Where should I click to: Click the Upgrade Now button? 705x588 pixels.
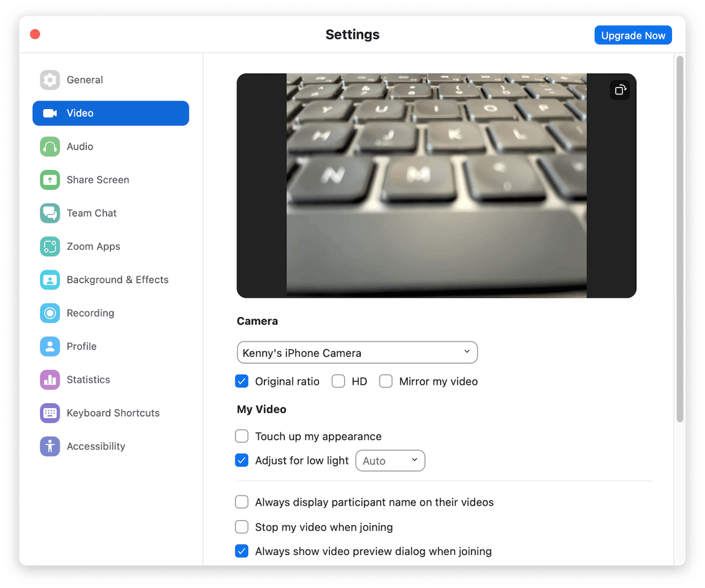(633, 35)
